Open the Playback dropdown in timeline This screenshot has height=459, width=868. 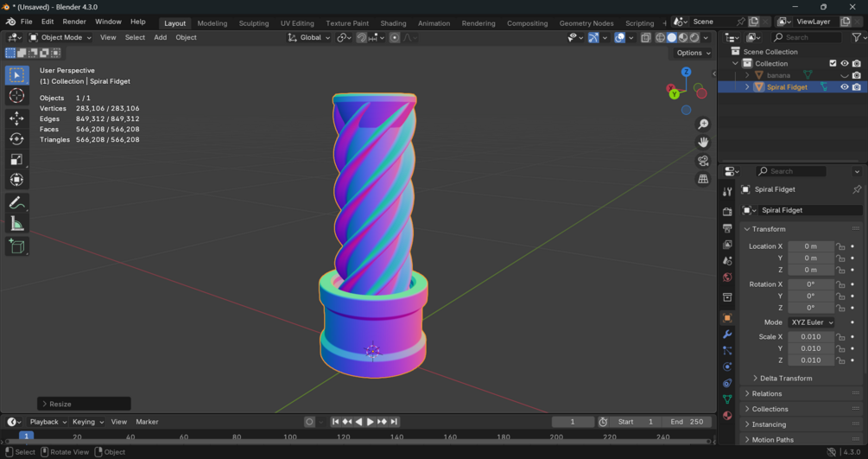(48, 422)
